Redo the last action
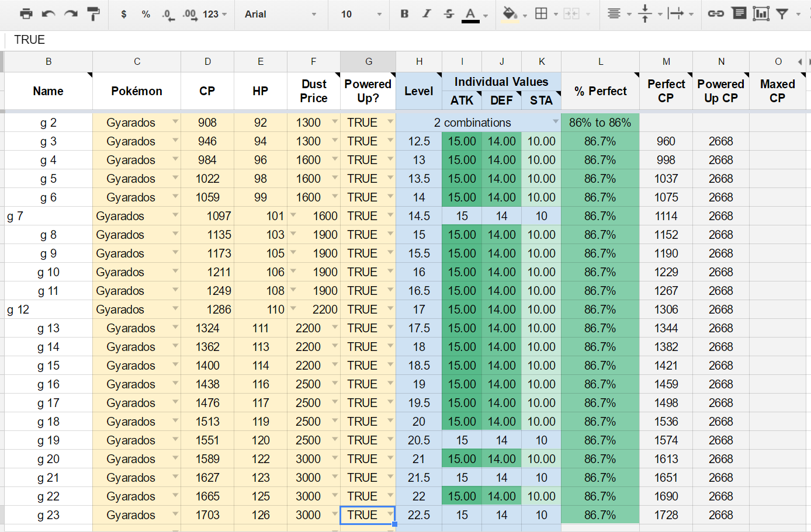This screenshot has height=532, width=811. coord(71,14)
